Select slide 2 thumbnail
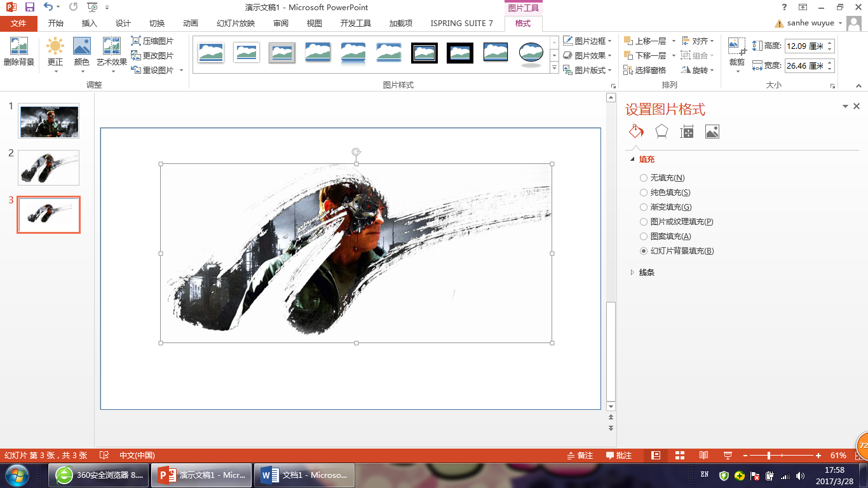Viewport: 868px width, 488px height. pyautogui.click(x=49, y=168)
